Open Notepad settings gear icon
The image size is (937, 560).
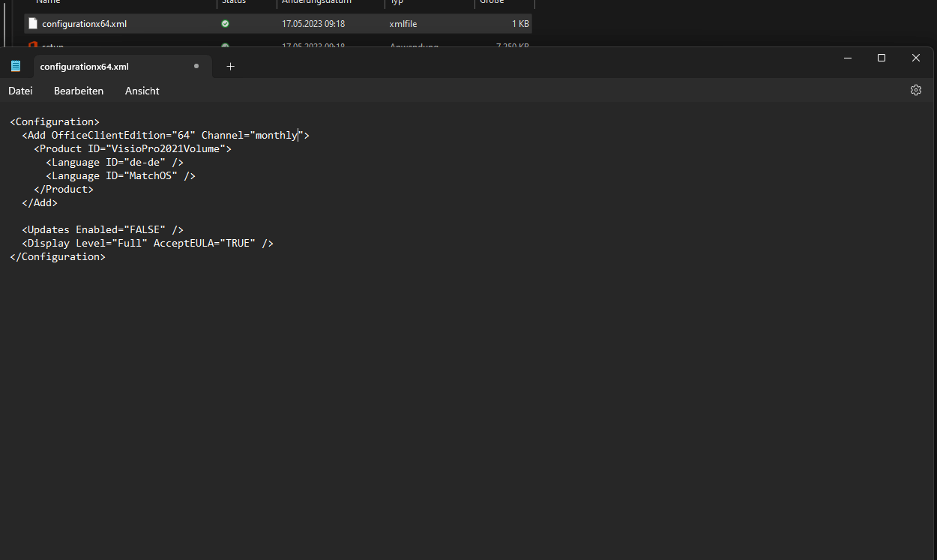click(915, 90)
